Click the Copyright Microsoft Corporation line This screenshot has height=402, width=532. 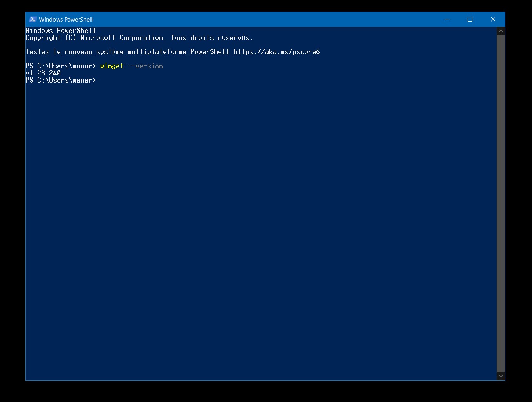(139, 38)
